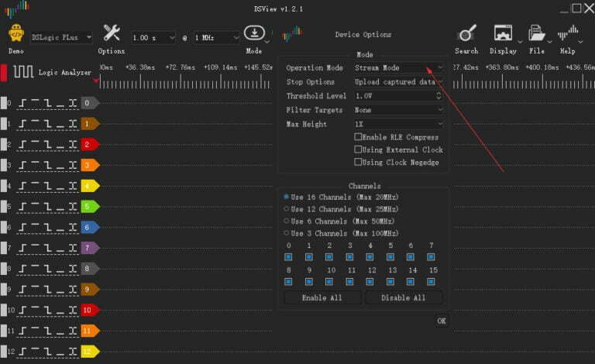Select rising edge trigger for channel 0
Screen dimensions: 595x364
pyautogui.click(x=22, y=103)
